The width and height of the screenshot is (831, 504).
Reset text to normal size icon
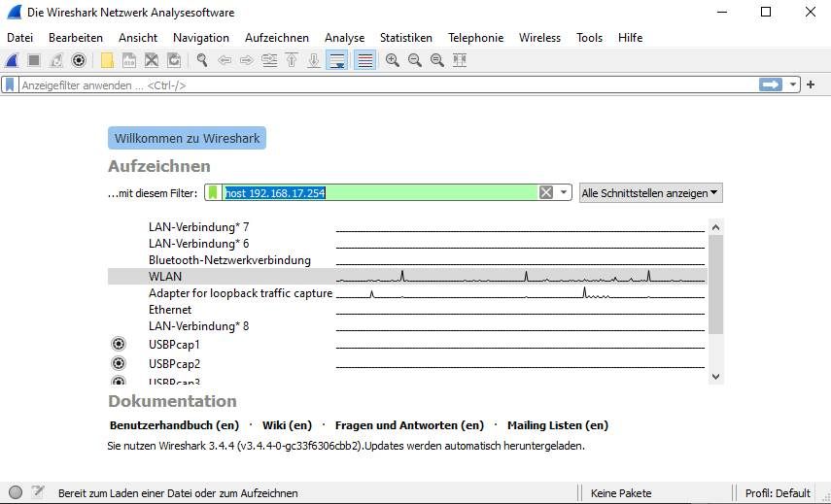pyautogui.click(x=437, y=60)
